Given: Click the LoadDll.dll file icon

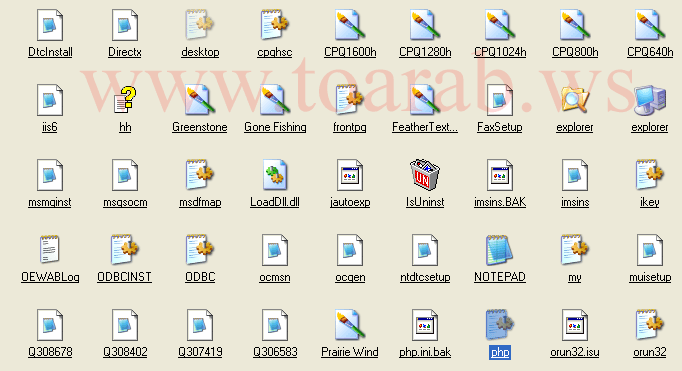Looking at the screenshot, I should (275, 175).
